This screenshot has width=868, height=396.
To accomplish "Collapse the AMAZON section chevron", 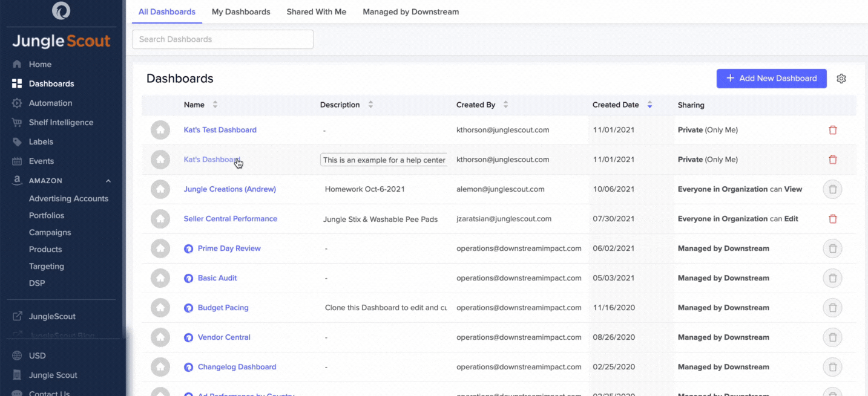I will 108,181.
